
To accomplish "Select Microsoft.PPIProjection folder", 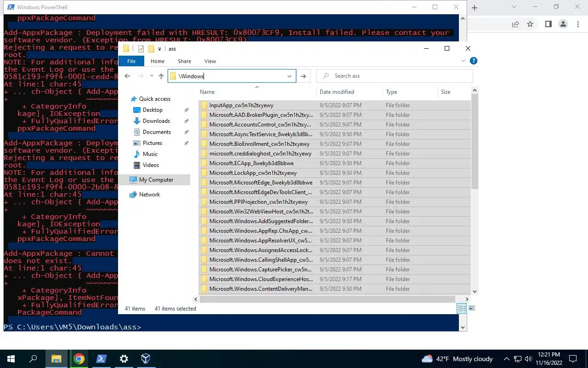I will point(334,202).
